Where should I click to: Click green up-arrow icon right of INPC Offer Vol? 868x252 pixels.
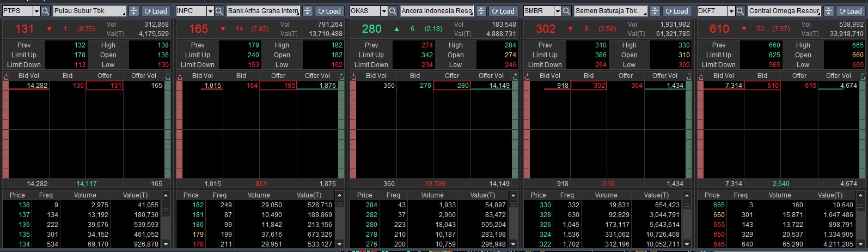point(341,76)
